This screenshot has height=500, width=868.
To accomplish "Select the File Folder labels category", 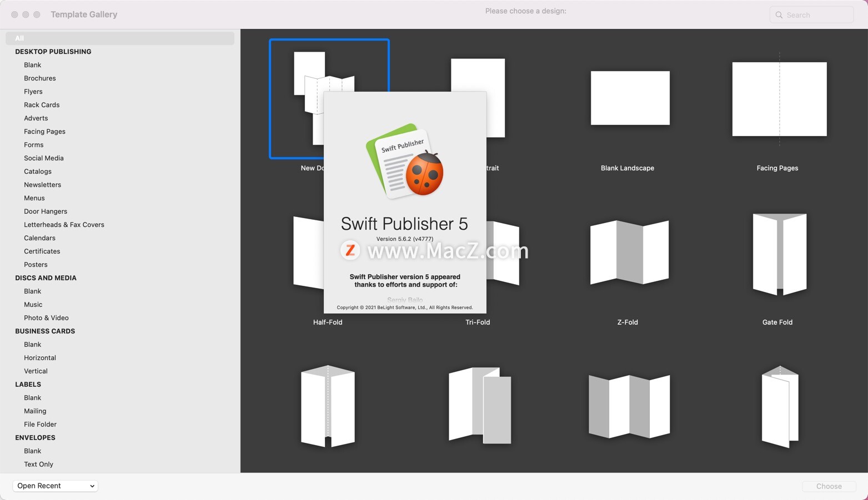I will coord(40,425).
